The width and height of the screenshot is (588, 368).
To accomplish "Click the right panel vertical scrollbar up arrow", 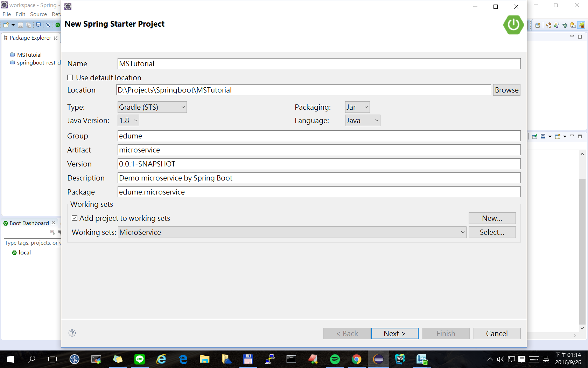I will [582, 154].
